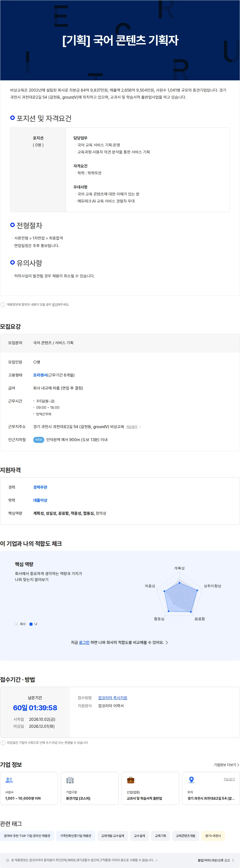The width and height of the screenshot is (240, 868).
Task: Click the 교과서 및 학습서적 출판업 industry value
Action: tap(144, 798)
